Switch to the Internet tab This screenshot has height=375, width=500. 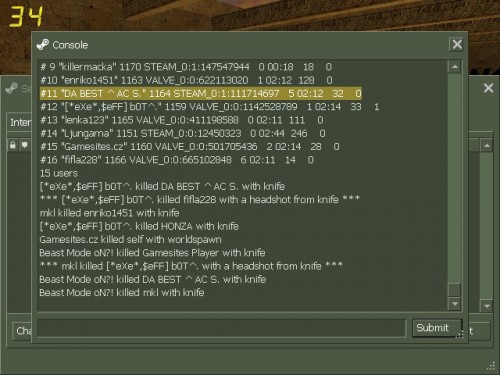[20, 122]
